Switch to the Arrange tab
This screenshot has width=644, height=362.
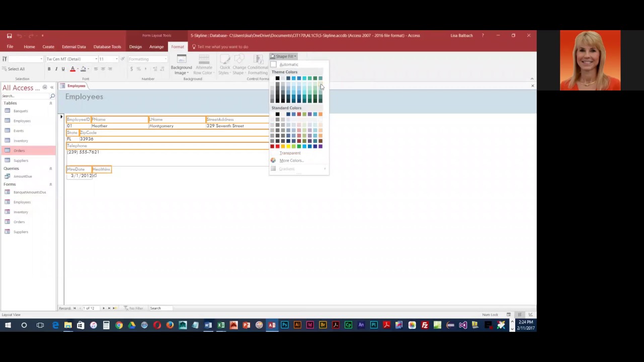[x=156, y=47]
